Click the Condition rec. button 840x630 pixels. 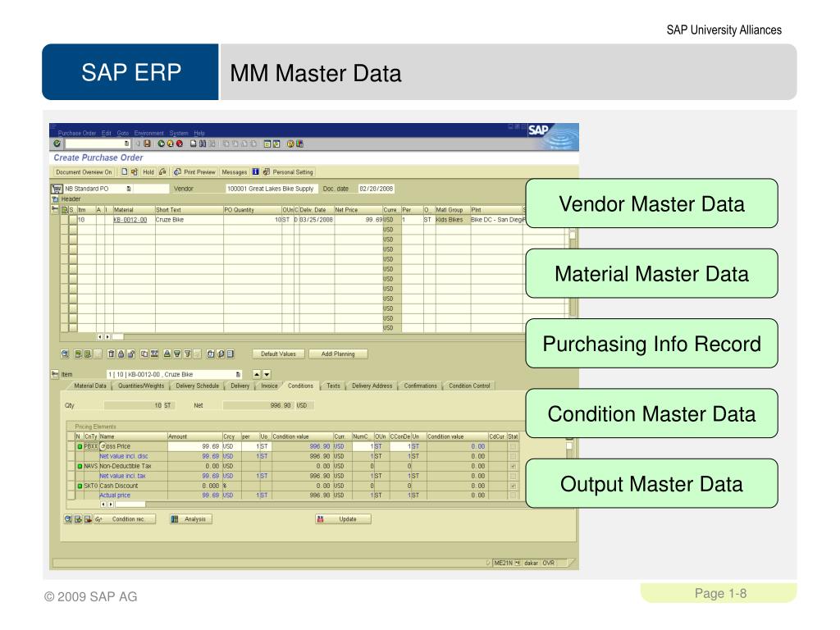[126, 519]
